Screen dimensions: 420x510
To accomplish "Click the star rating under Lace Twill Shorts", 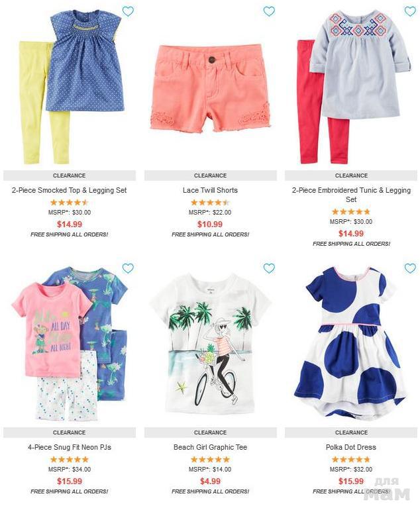I will pyautogui.click(x=210, y=203).
